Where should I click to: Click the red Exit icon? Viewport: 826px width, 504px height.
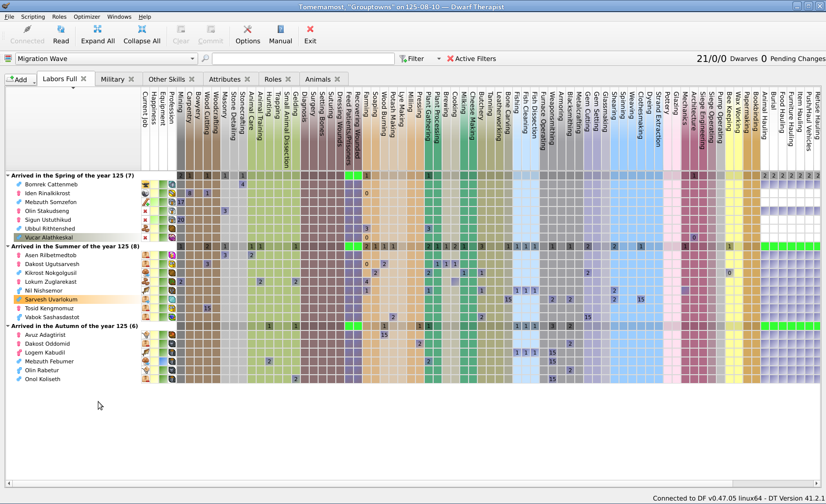point(310,30)
